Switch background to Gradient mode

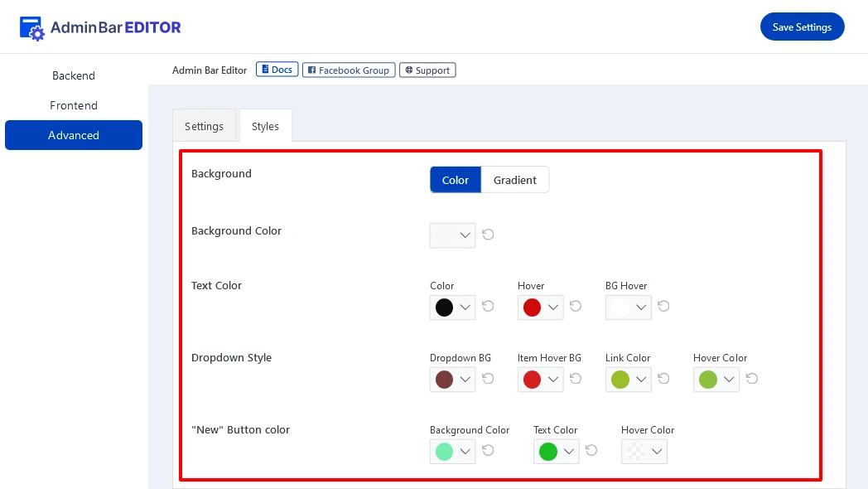pyautogui.click(x=514, y=179)
